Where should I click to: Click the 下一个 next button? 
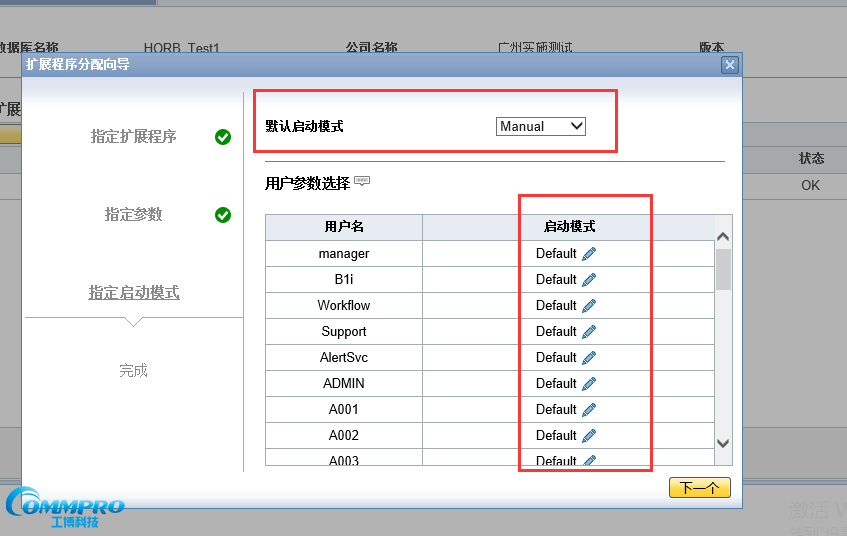(699, 488)
